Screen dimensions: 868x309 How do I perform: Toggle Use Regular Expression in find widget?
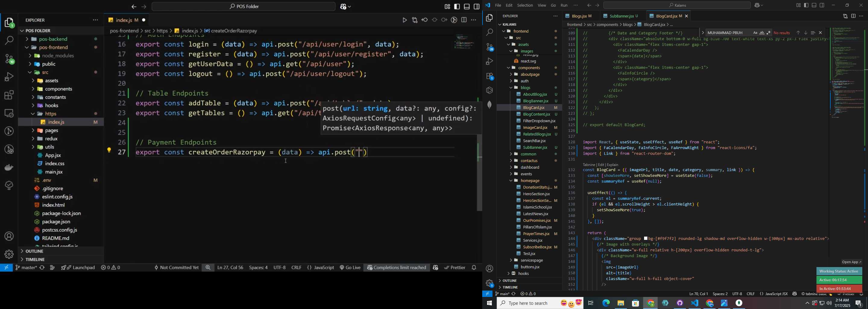pos(769,33)
